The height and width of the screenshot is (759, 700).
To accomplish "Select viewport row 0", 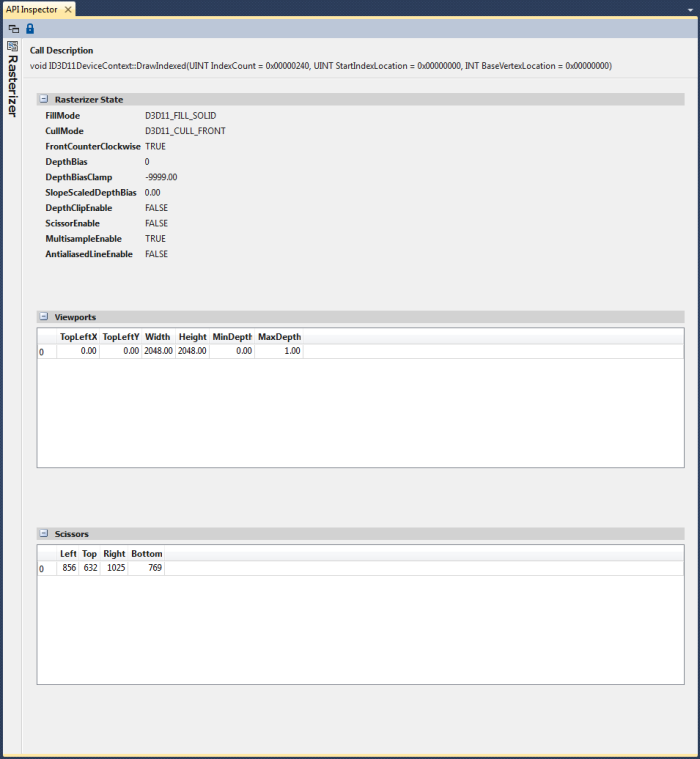I will click(42, 352).
